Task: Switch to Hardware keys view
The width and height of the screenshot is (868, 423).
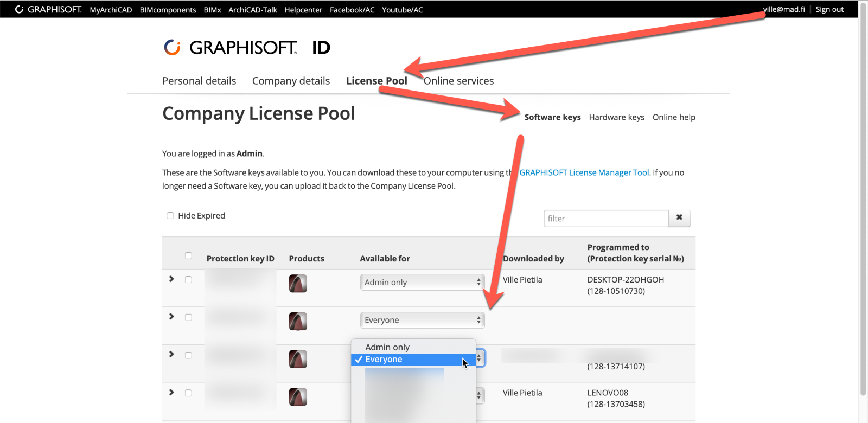Action: click(x=616, y=117)
